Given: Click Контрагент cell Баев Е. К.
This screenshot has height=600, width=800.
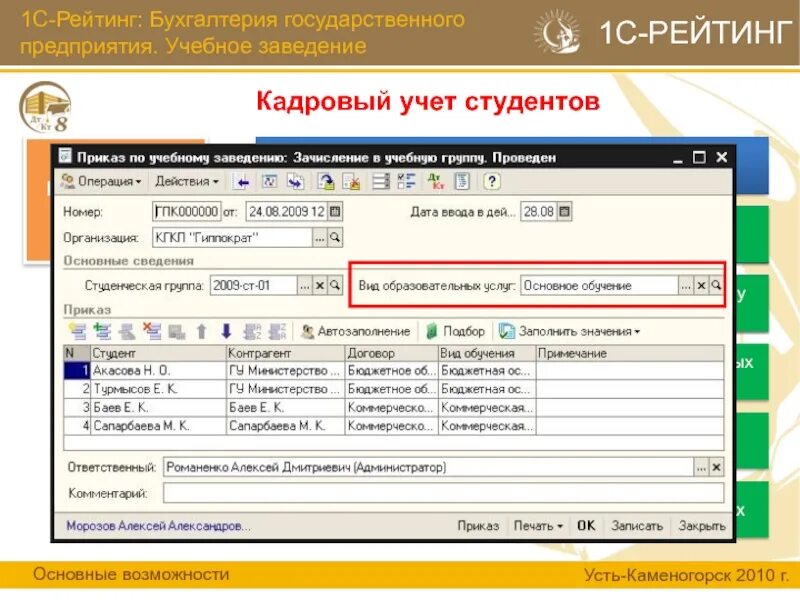Looking at the screenshot, I should coord(286,407).
